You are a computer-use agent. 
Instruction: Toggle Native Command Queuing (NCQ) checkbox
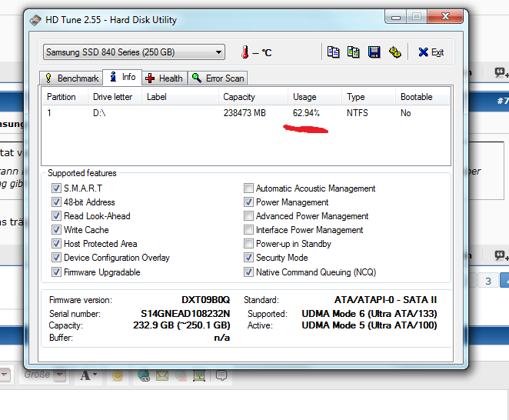(248, 272)
